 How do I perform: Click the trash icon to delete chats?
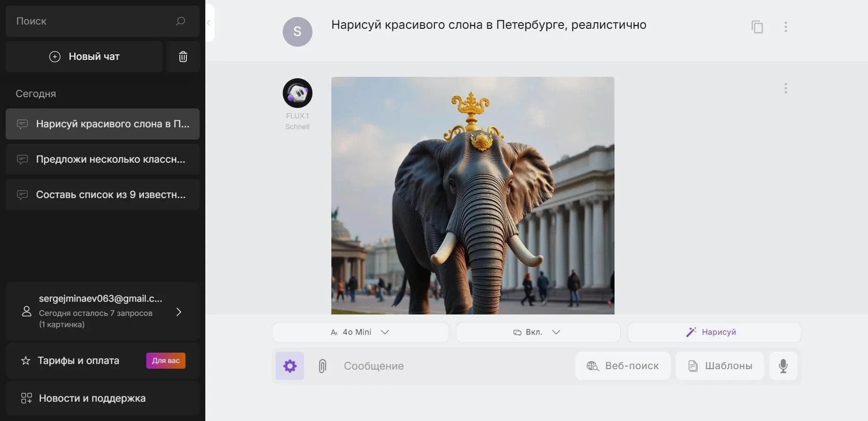coord(183,57)
